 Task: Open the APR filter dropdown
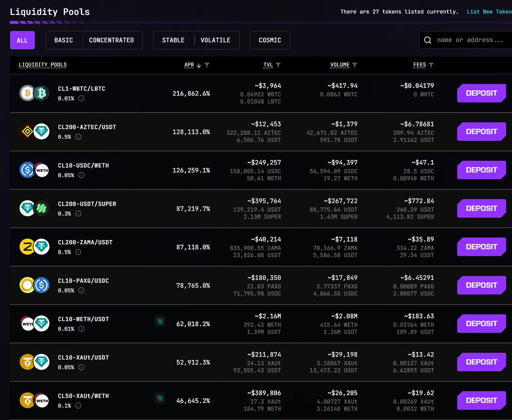click(207, 65)
